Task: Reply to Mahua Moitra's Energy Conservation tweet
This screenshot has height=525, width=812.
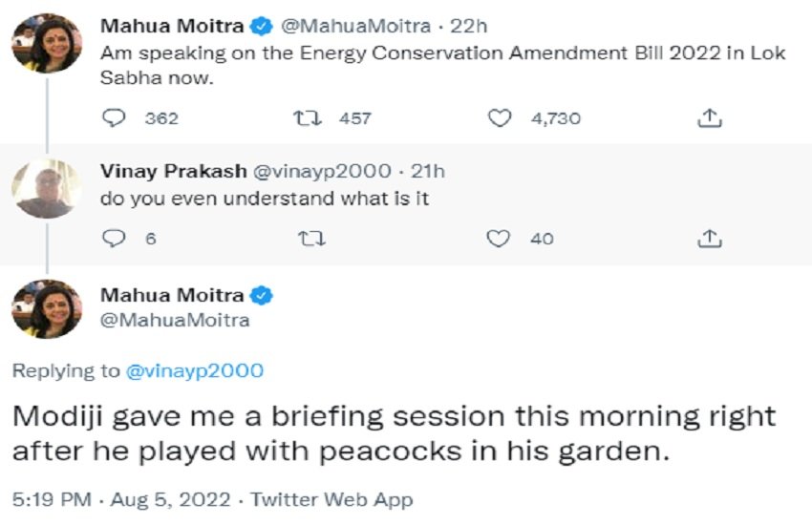Action: (x=115, y=118)
